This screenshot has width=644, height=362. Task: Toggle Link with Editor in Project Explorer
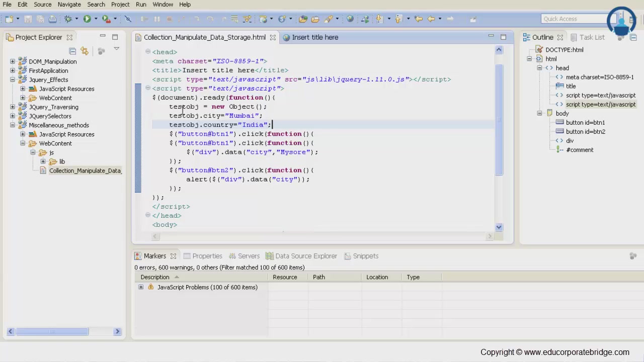85,51
